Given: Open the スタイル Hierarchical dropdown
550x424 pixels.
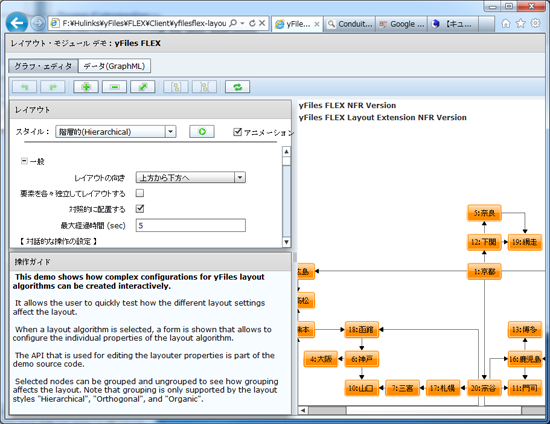Looking at the screenshot, I should pos(170,132).
